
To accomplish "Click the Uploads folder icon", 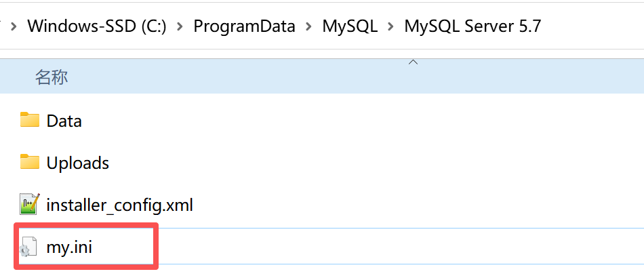I will click(x=30, y=163).
